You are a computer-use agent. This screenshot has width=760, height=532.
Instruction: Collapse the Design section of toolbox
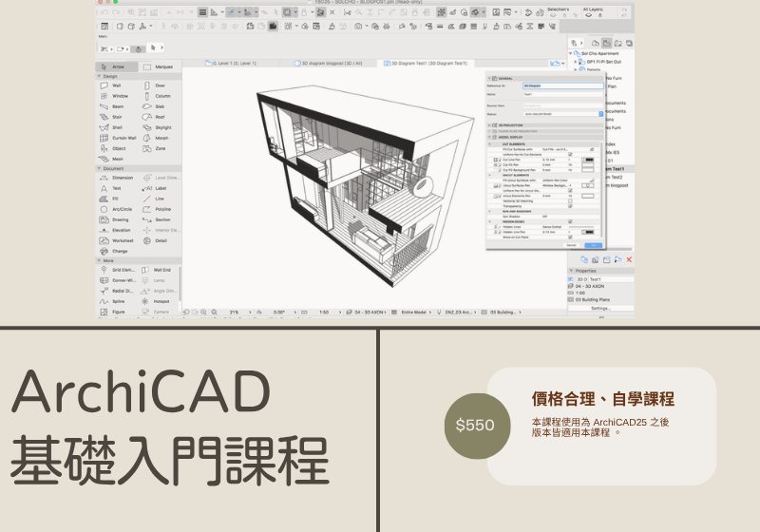(x=100, y=76)
